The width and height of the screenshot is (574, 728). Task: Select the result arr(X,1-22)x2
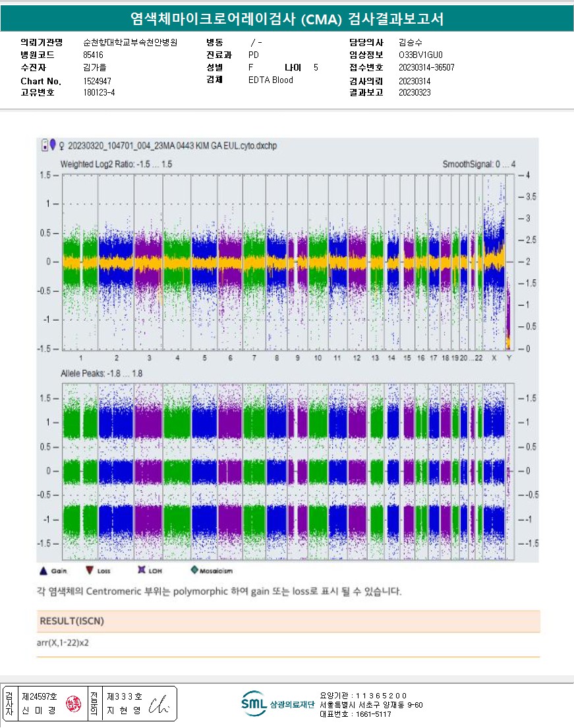point(63,643)
